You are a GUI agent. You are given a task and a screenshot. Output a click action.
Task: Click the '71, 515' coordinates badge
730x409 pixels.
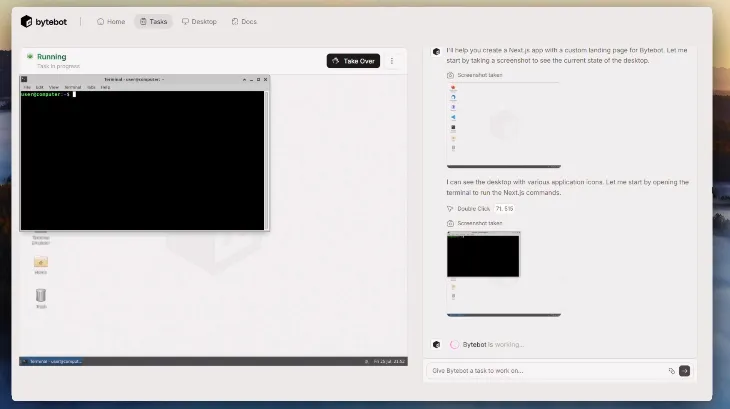click(505, 209)
